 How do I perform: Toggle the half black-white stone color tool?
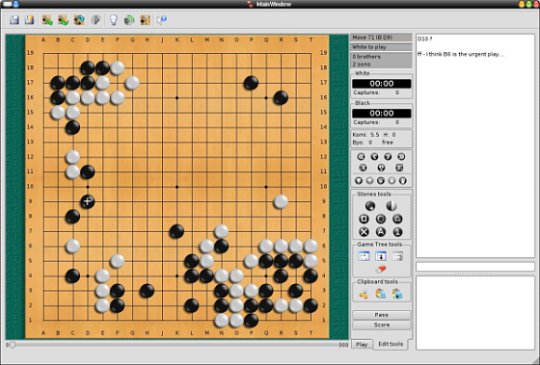[391, 206]
